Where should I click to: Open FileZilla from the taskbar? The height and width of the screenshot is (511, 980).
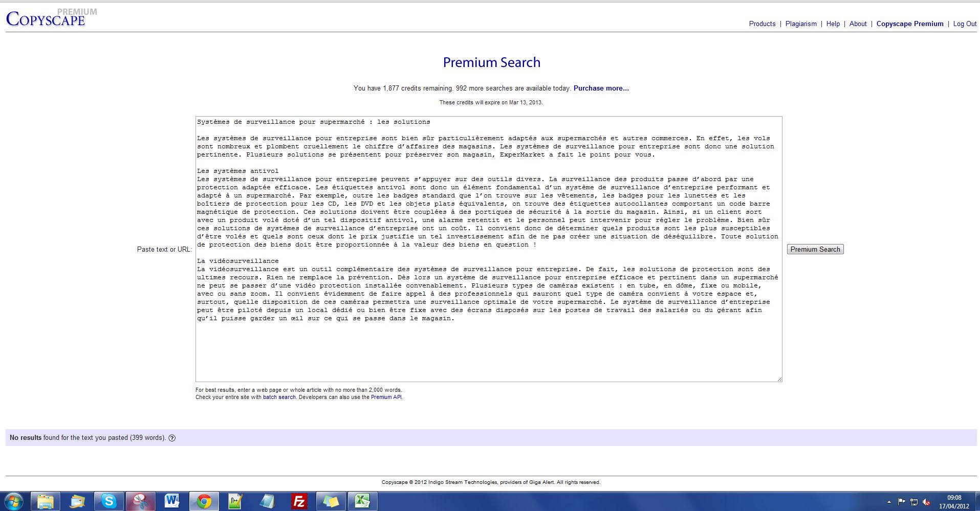pyautogui.click(x=299, y=501)
